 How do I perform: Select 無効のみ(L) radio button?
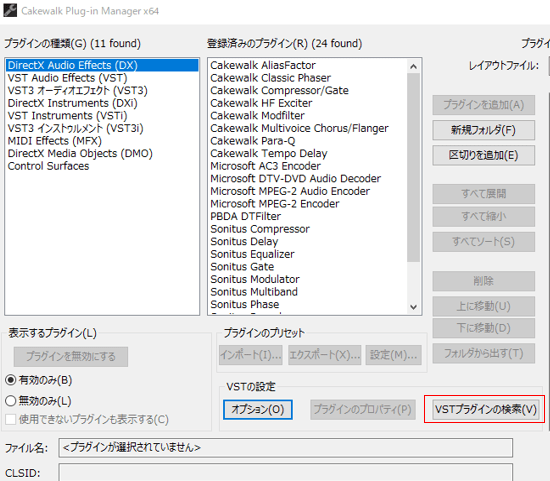39,401
